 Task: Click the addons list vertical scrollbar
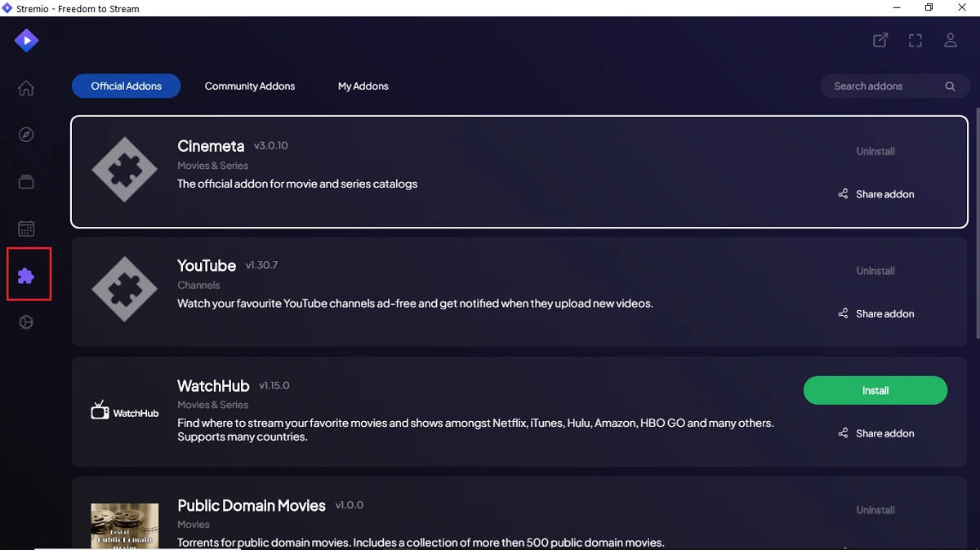click(x=976, y=222)
